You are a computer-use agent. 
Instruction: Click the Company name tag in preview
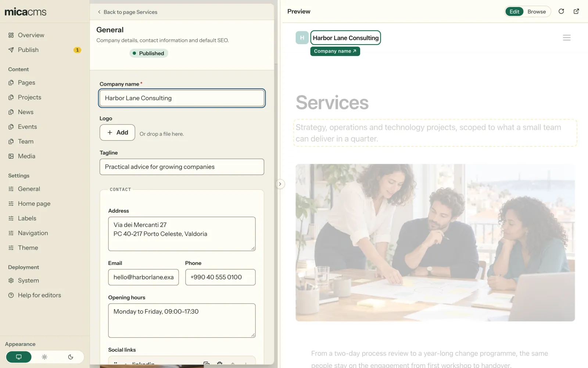pos(335,51)
